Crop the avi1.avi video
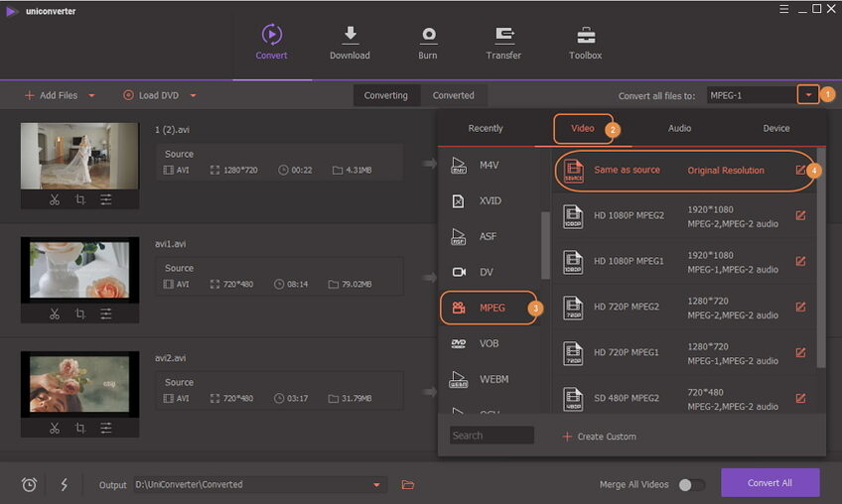 [80, 314]
